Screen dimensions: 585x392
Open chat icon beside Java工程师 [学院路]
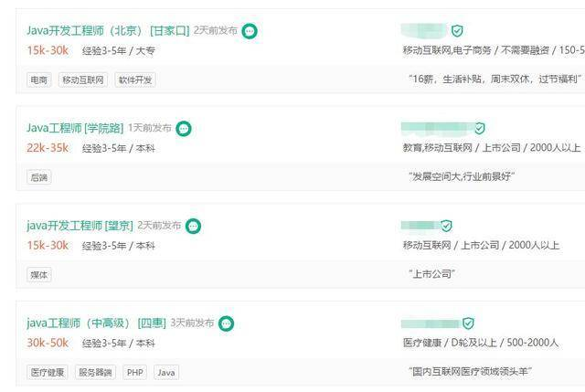pos(184,129)
